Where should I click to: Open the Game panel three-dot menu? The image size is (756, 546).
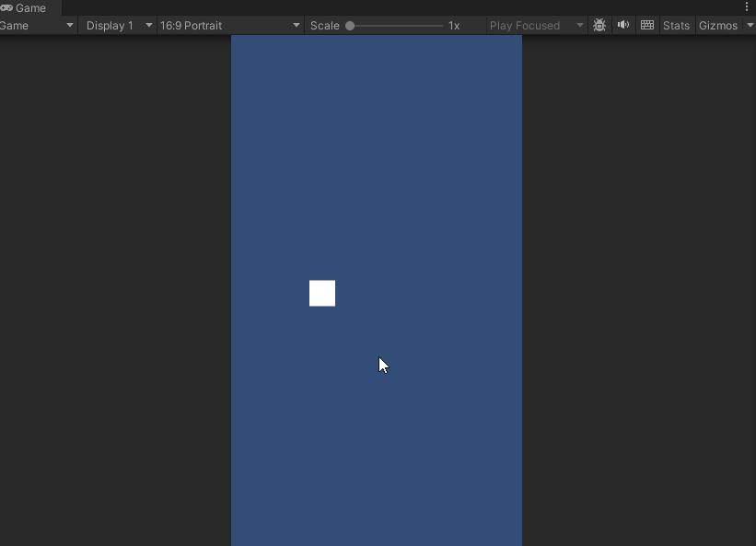tap(747, 6)
